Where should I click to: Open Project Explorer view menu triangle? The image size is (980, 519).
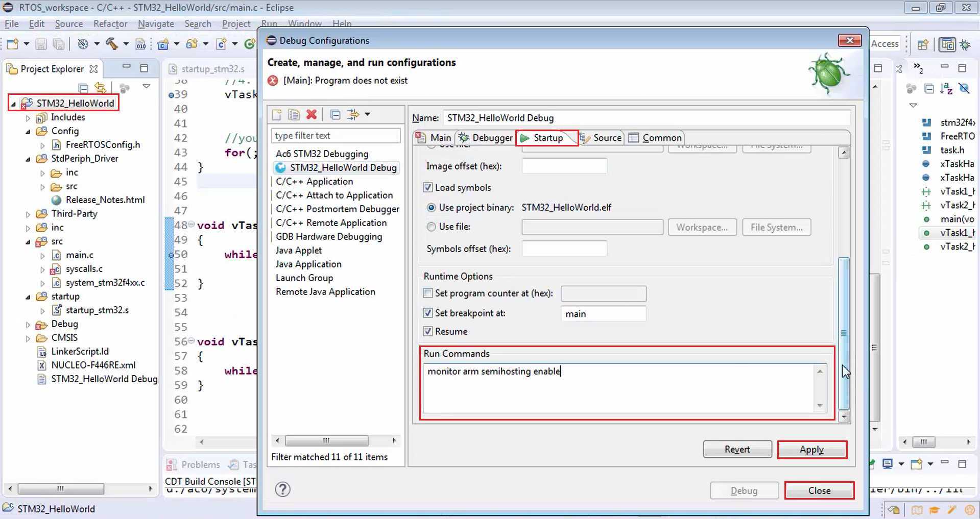(147, 86)
